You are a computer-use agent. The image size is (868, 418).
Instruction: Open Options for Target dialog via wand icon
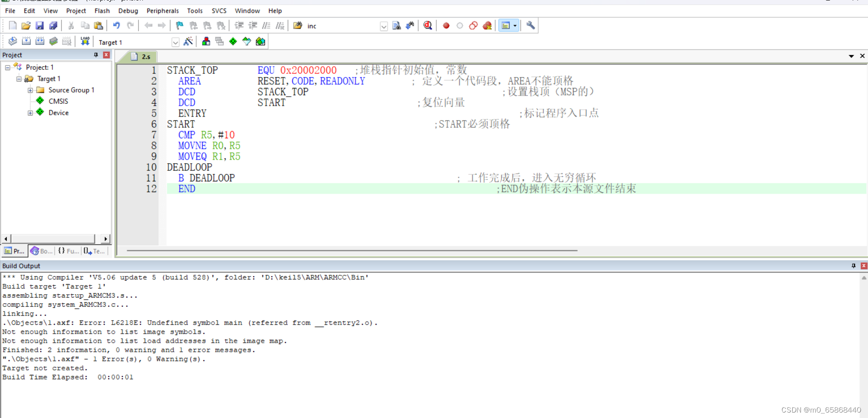pyautogui.click(x=188, y=41)
